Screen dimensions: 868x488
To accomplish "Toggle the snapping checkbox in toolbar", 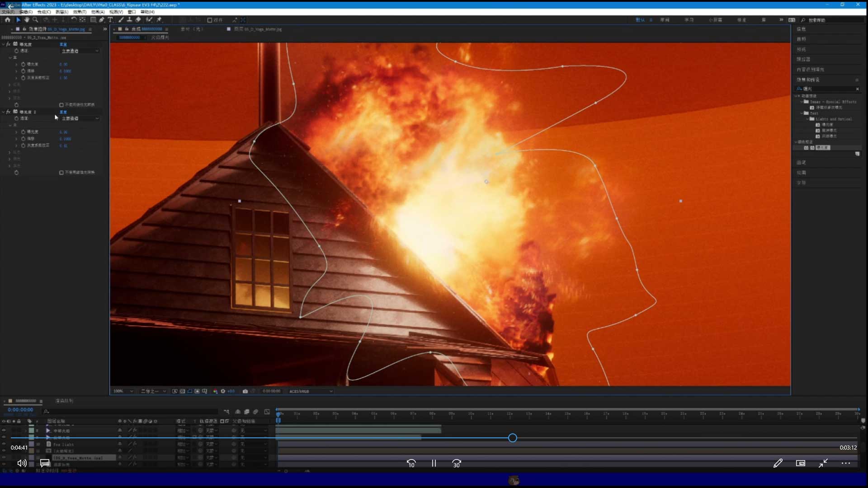I will (x=210, y=20).
